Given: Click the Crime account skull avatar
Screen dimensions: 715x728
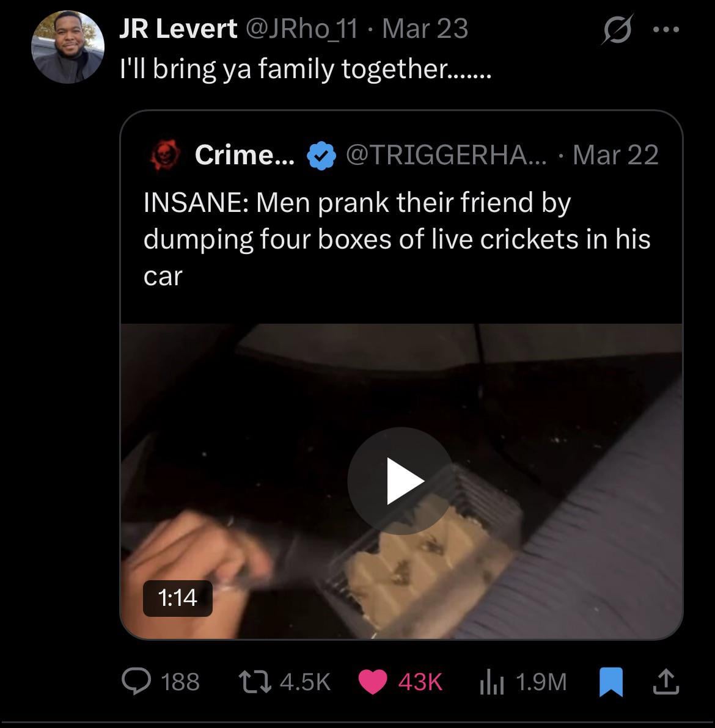Looking at the screenshot, I should (164, 155).
